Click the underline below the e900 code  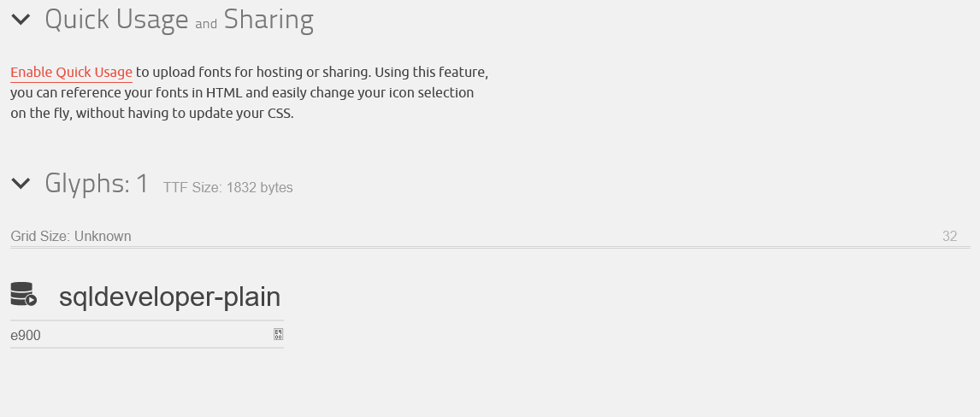tap(147, 347)
